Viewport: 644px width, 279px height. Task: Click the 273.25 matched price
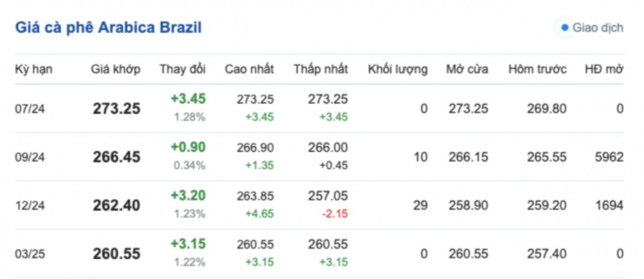tap(117, 109)
